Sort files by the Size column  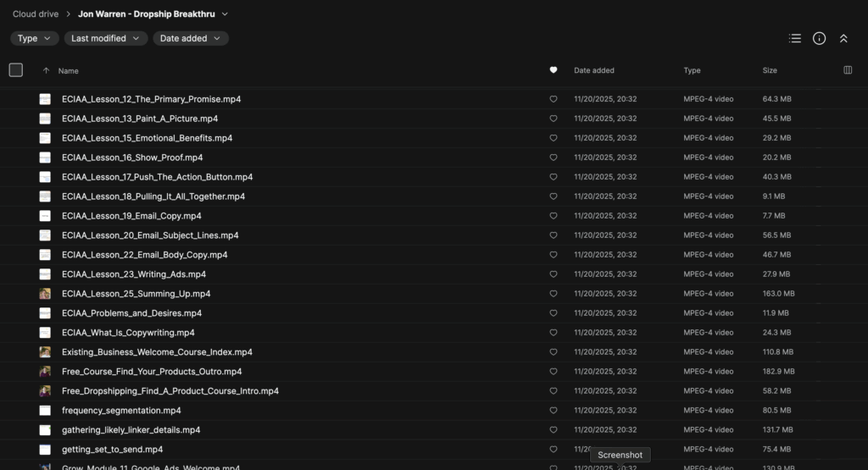[770, 70]
